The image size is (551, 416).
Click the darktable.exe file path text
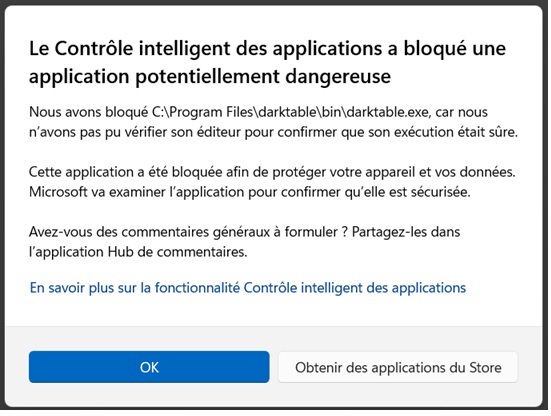[290, 112]
